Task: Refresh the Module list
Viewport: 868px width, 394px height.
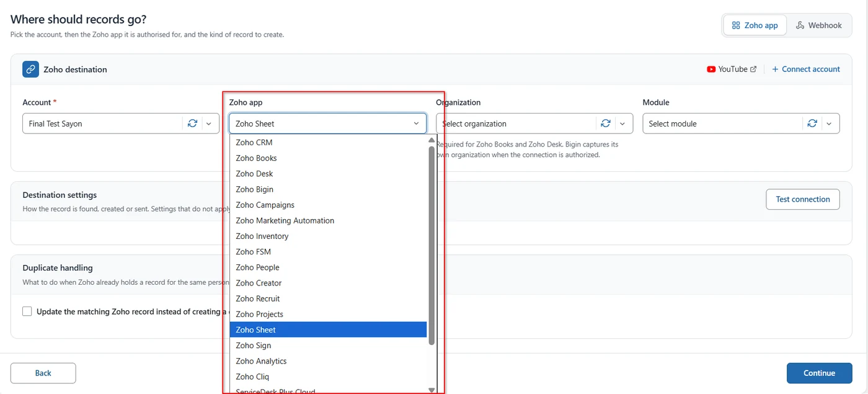Action: click(x=812, y=123)
